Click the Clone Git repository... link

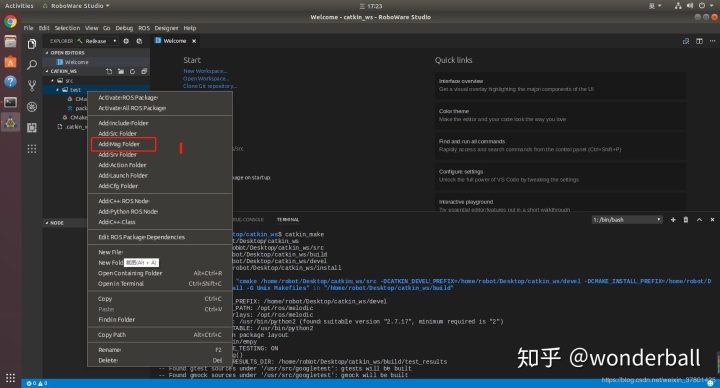tap(210, 86)
